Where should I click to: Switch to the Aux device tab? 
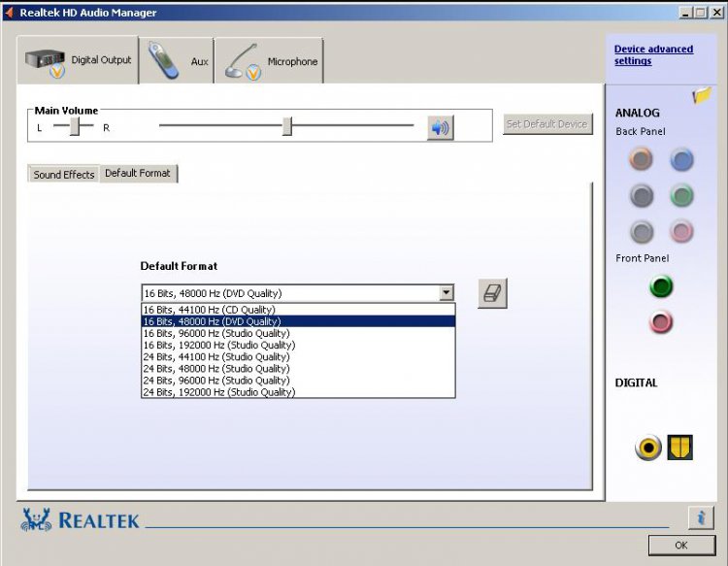(x=177, y=61)
